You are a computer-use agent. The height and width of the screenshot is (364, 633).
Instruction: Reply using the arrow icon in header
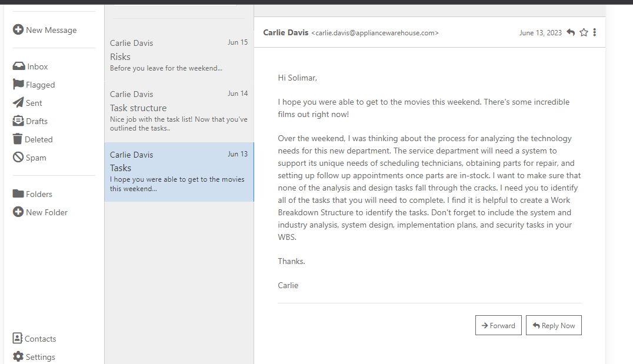[x=571, y=32]
